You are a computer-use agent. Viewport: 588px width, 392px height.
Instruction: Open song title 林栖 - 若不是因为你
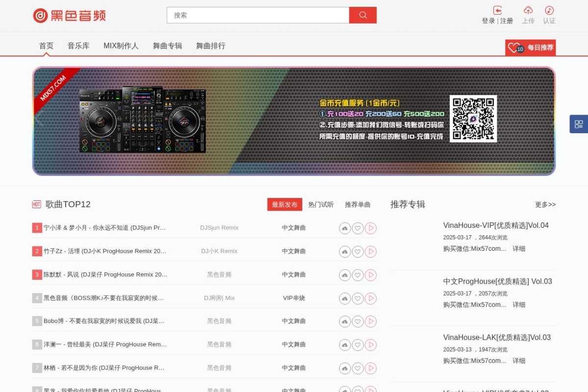tap(104, 367)
